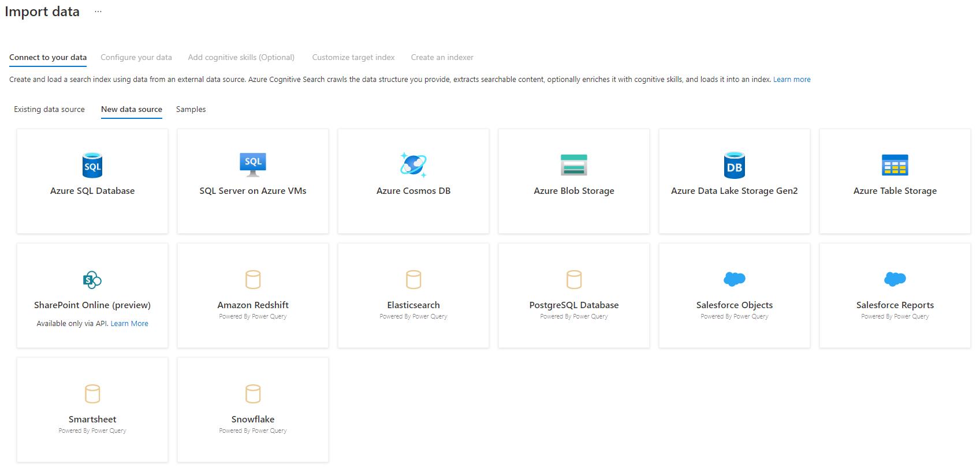Click the Salesforce Objects cloud icon
Screen dimensions: 980x468
click(735, 279)
